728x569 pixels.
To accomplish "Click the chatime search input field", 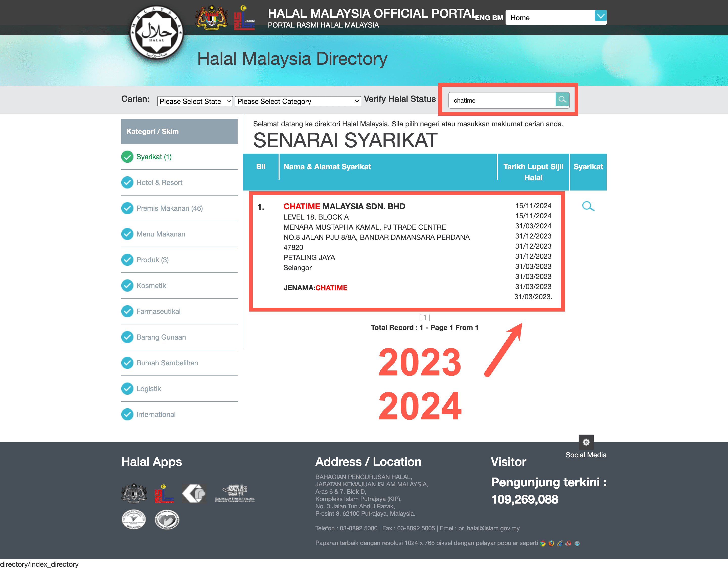I will (502, 100).
